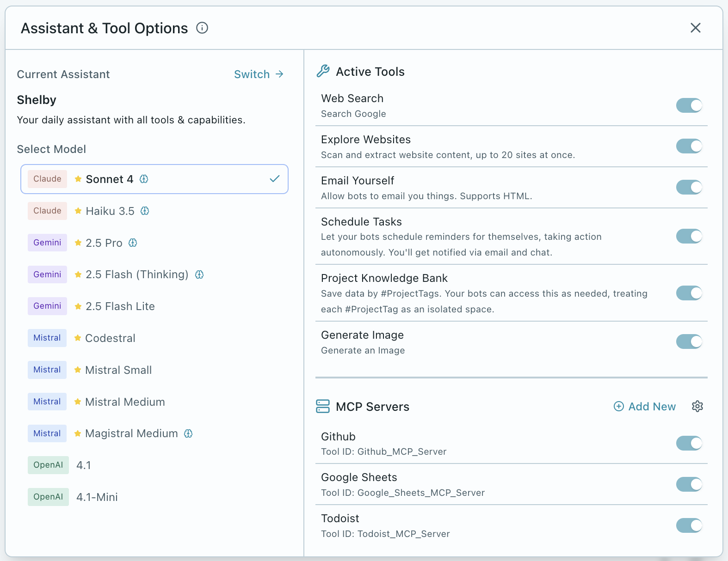Disable the Email Yourself tool
Screen dimensions: 728x561
click(689, 188)
